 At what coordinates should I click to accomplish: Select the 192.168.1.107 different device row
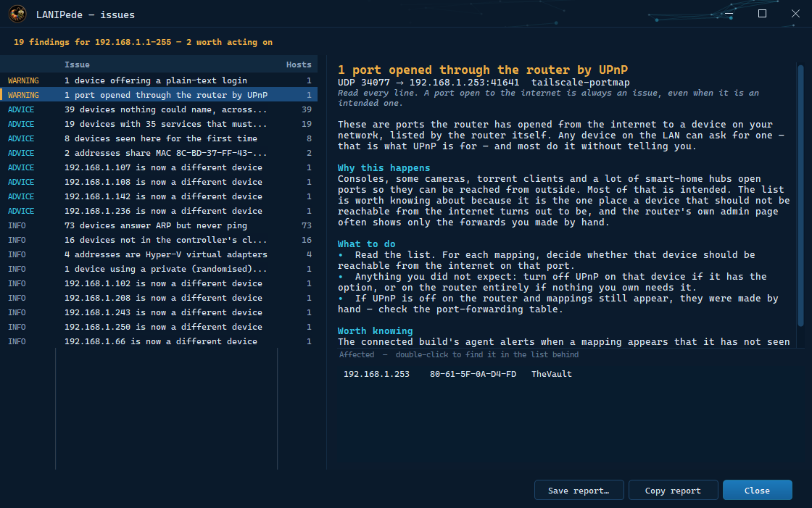pos(159,167)
